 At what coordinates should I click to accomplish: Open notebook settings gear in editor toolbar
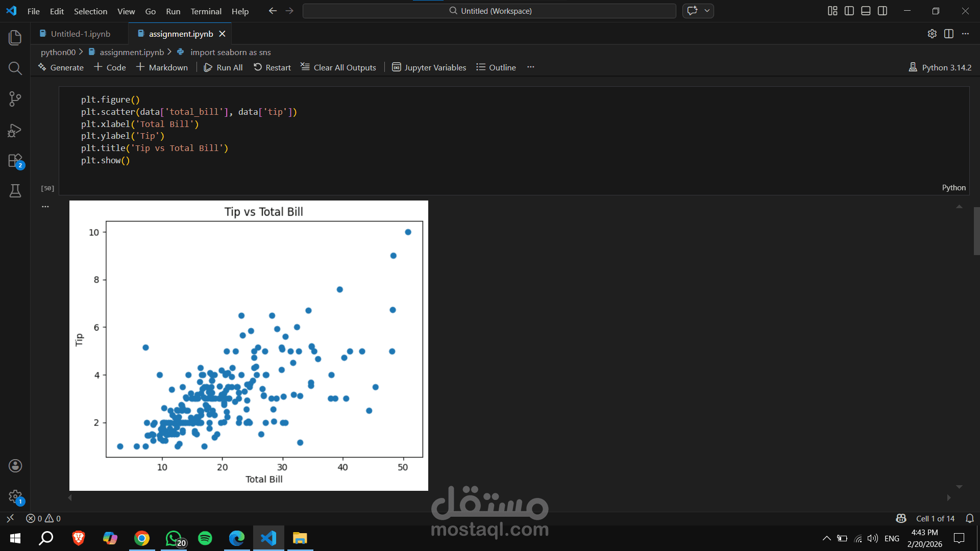[932, 34]
